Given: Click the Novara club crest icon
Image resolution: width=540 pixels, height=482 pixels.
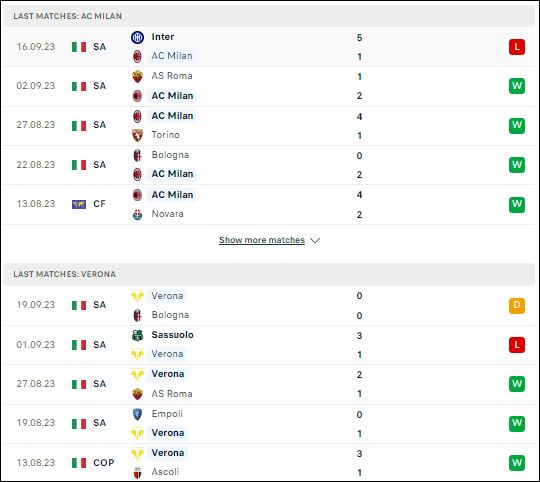Looking at the screenshot, I should (137, 214).
